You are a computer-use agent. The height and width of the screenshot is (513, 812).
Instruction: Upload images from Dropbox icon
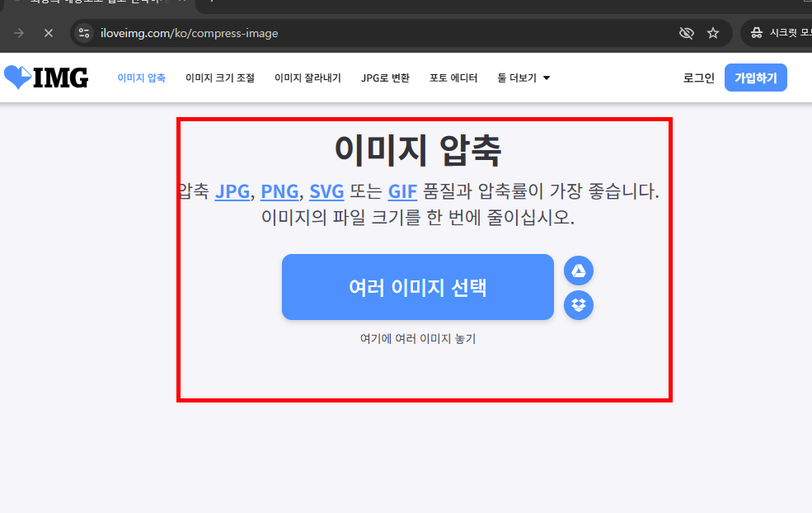[x=579, y=305]
